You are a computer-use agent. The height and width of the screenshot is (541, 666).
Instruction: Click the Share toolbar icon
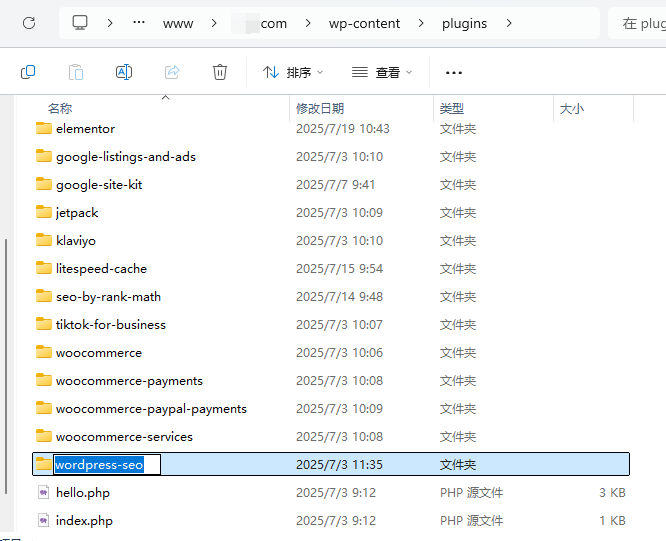point(172,72)
